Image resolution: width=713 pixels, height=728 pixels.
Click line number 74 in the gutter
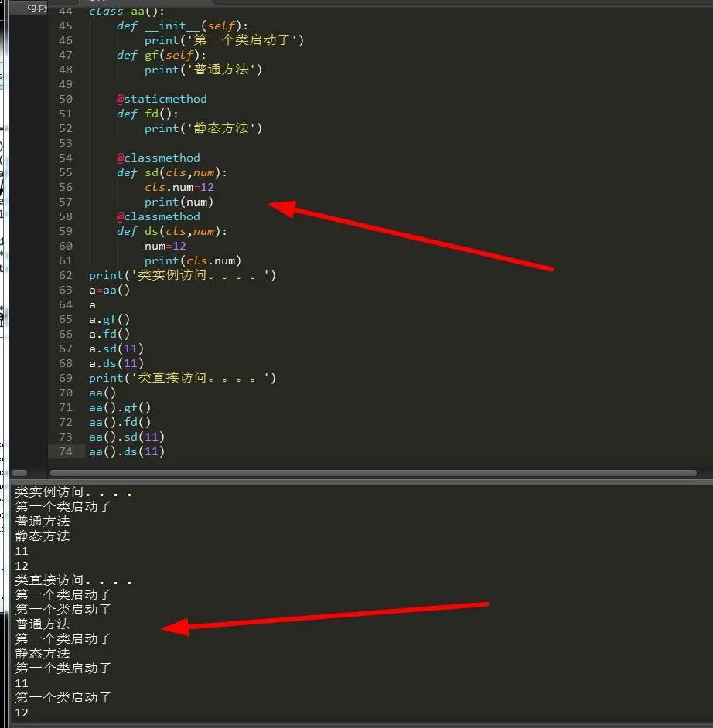(65, 451)
